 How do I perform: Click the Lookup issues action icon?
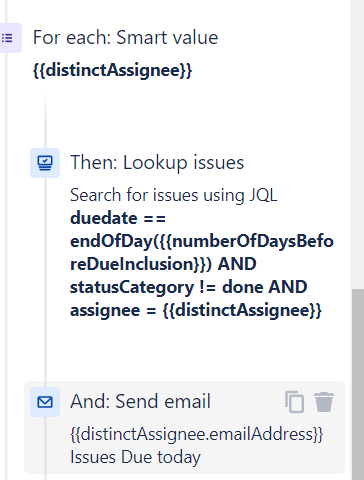45,163
